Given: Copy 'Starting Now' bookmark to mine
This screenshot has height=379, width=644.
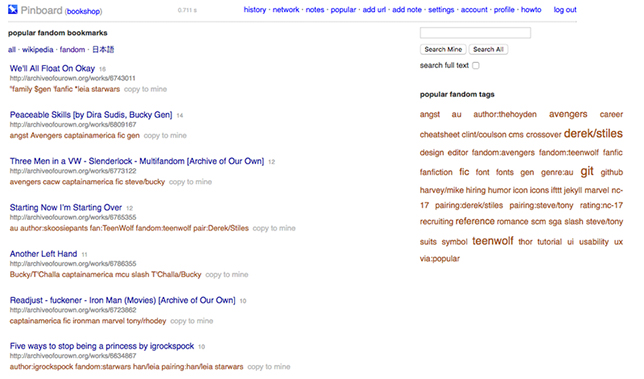Looking at the screenshot, I should [x=274, y=228].
